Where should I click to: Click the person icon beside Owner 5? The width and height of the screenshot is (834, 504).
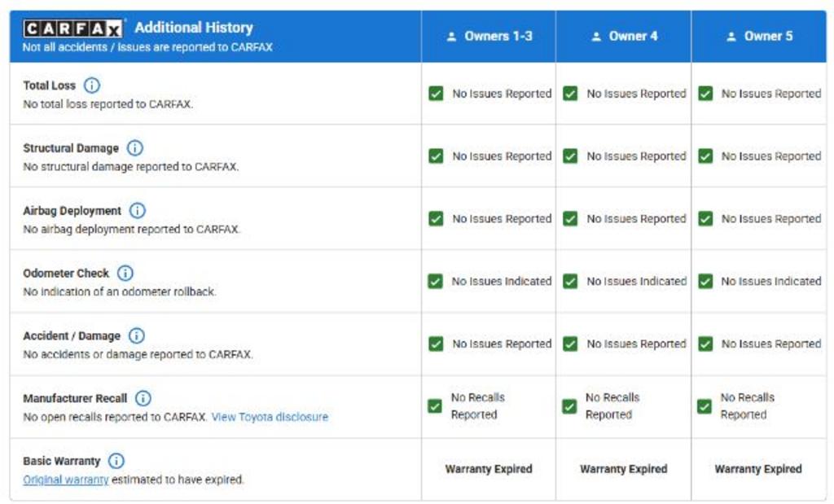[731, 37]
